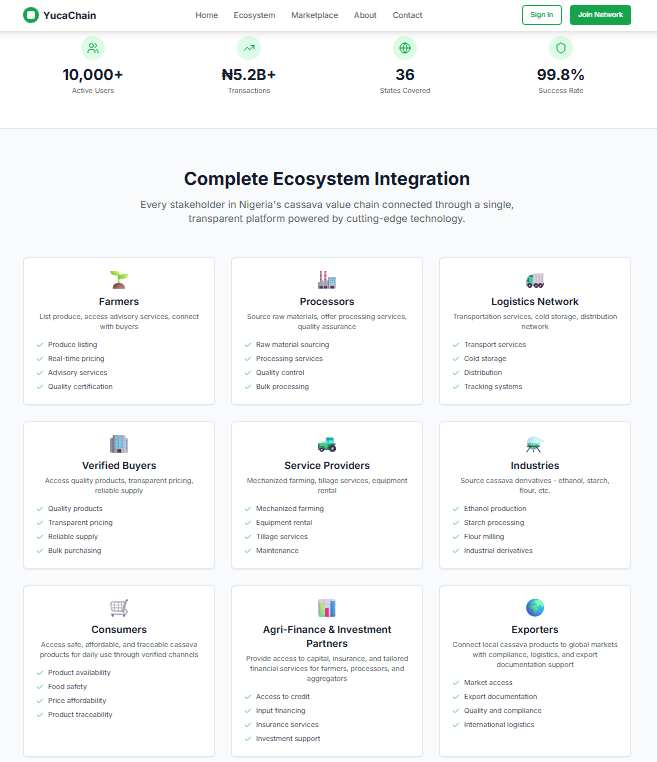Click the 99.8% statistic value
This screenshot has height=762, width=657.
[561, 75]
